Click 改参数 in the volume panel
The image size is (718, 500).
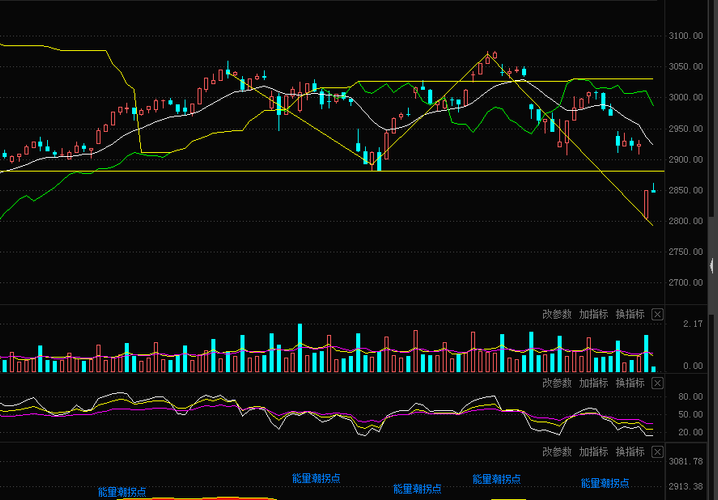point(557,315)
